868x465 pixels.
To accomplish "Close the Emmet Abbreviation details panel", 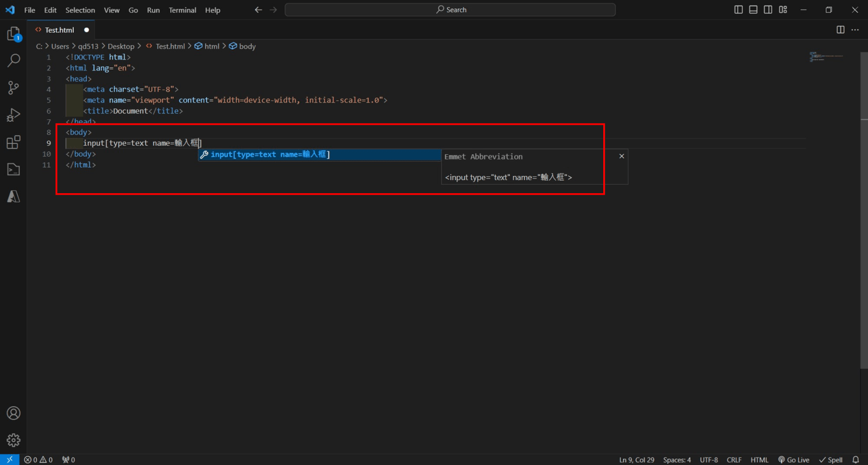I will 622,156.
